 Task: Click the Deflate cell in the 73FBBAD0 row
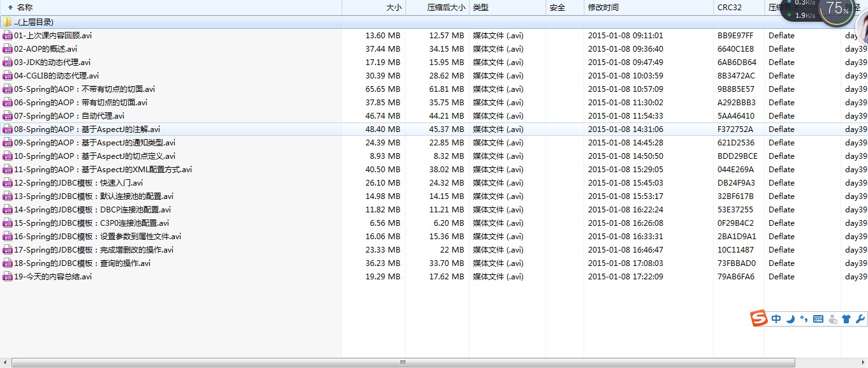(781, 263)
